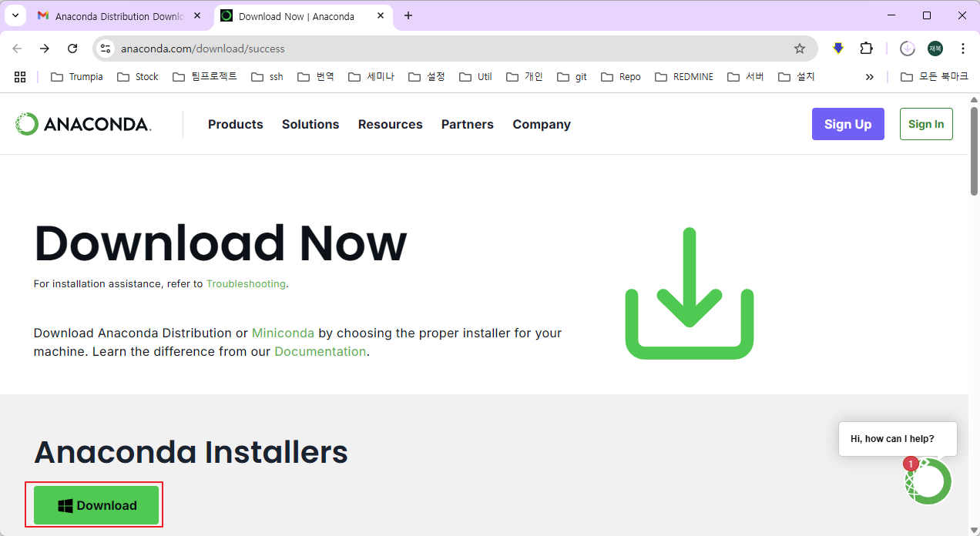Image resolution: width=980 pixels, height=536 pixels.
Task: Open the 모든 북마크 folder
Action: click(x=935, y=76)
